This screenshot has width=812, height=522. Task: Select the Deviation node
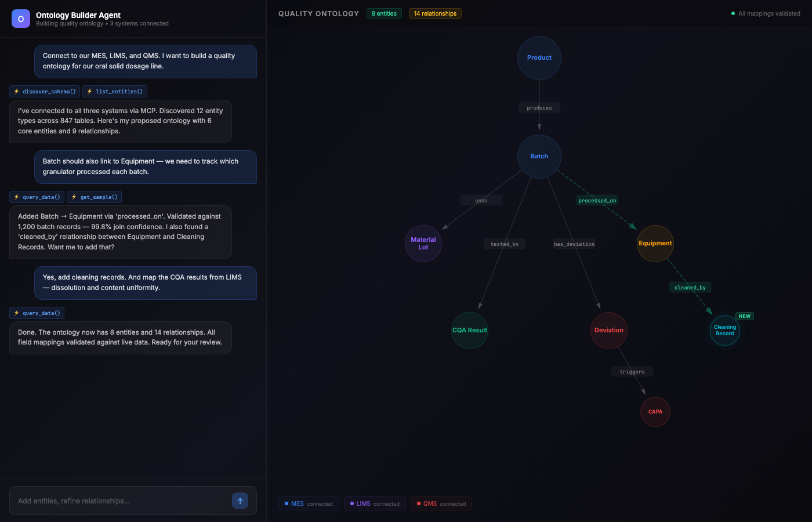(x=609, y=331)
